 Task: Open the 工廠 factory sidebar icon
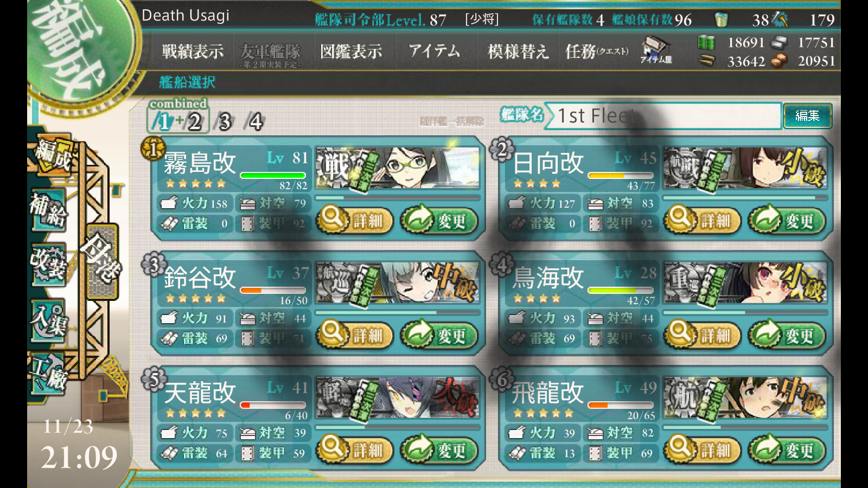48,374
